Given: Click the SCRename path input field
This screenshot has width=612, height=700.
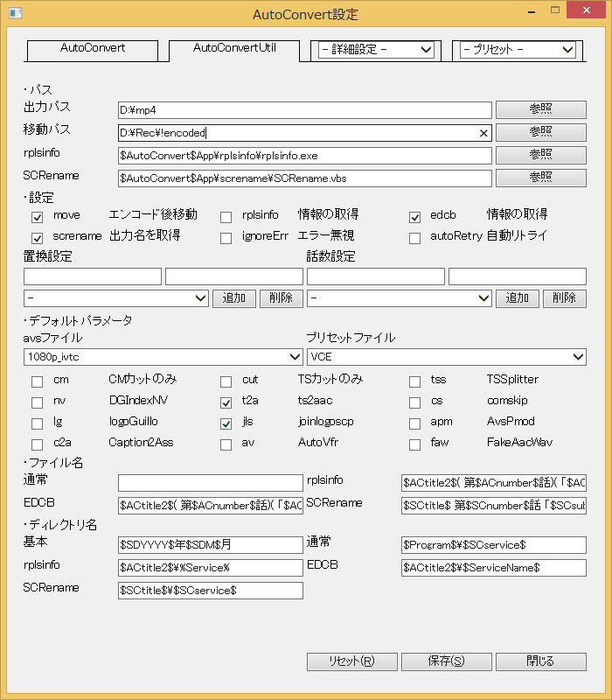Looking at the screenshot, I should coord(304,178).
